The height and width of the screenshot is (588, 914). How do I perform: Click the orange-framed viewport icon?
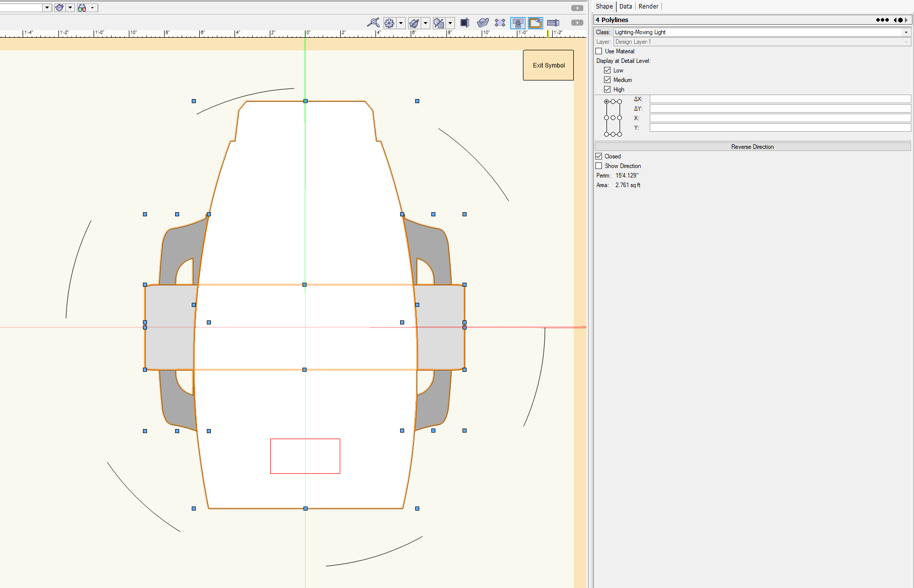[535, 23]
